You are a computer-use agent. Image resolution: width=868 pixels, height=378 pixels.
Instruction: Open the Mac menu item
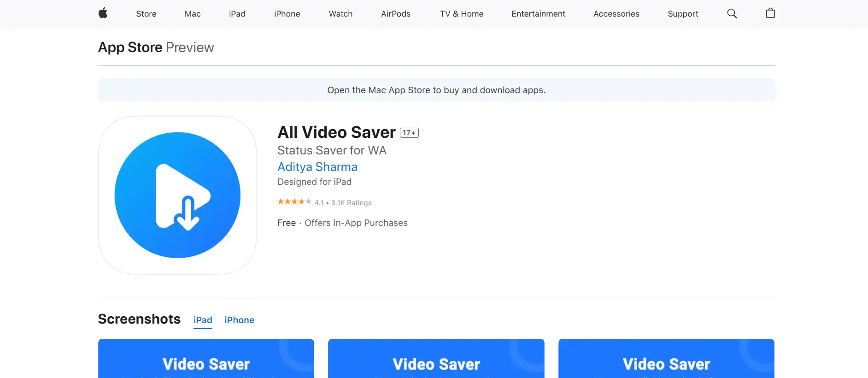click(193, 14)
